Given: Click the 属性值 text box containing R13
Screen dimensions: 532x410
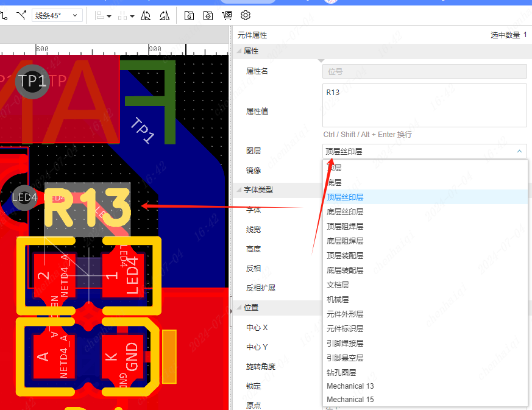Looking at the screenshot, I should tap(424, 105).
